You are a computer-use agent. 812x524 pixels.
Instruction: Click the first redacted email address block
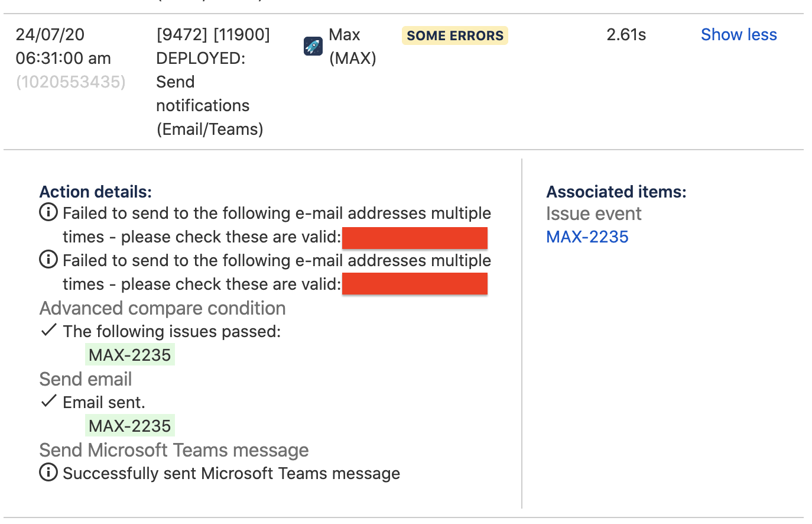(x=415, y=238)
